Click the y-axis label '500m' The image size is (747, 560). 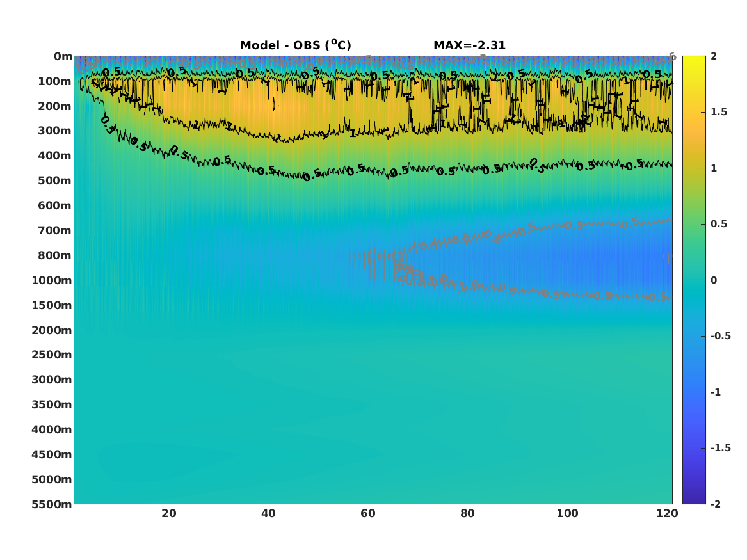click(55, 181)
